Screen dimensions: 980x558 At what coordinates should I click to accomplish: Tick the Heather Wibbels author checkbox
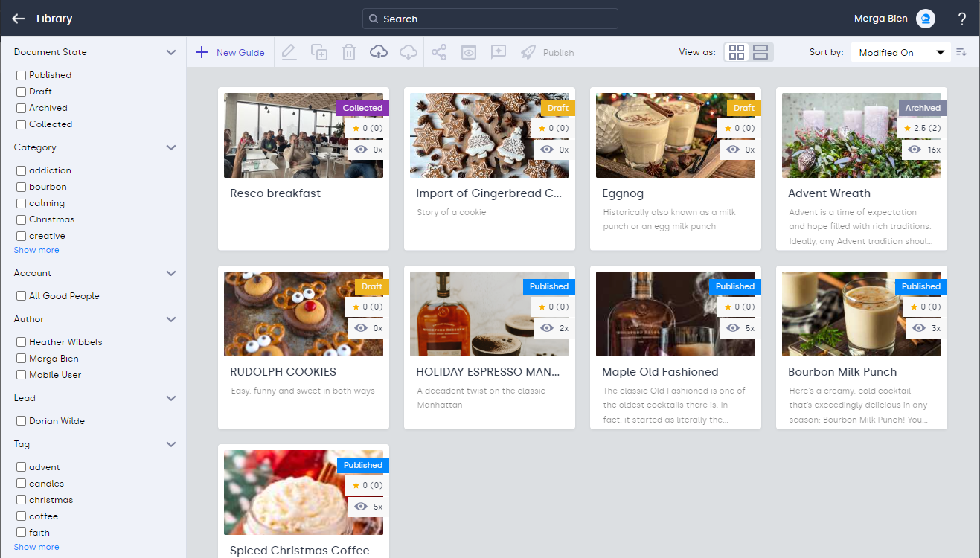click(22, 342)
